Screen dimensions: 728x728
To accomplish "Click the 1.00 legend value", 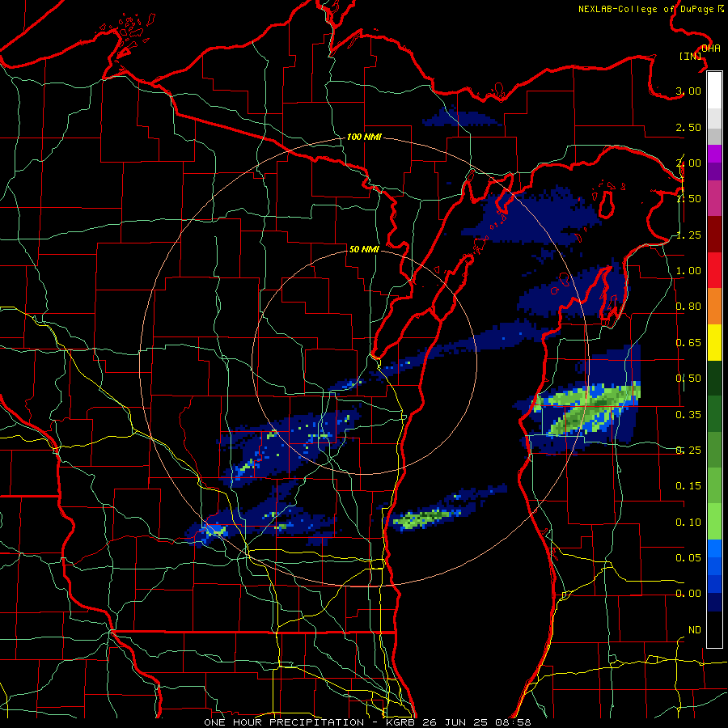I will tap(688, 271).
